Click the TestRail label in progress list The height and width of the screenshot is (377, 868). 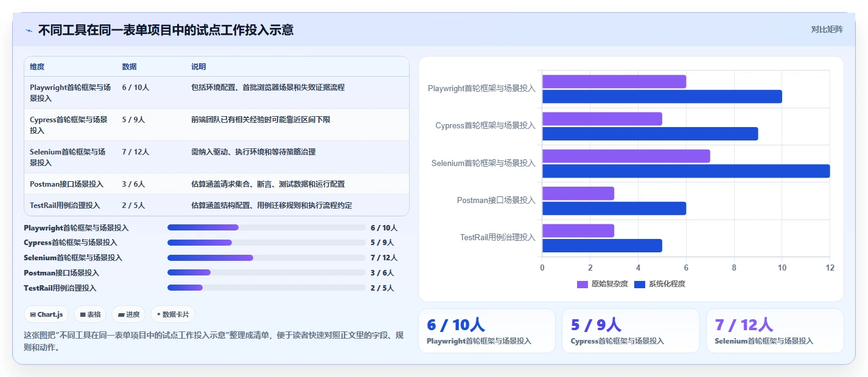pyautogui.click(x=60, y=288)
